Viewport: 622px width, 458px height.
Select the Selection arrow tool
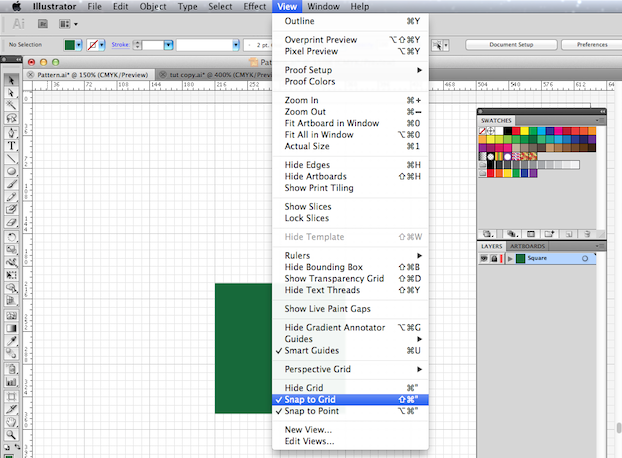(x=11, y=80)
